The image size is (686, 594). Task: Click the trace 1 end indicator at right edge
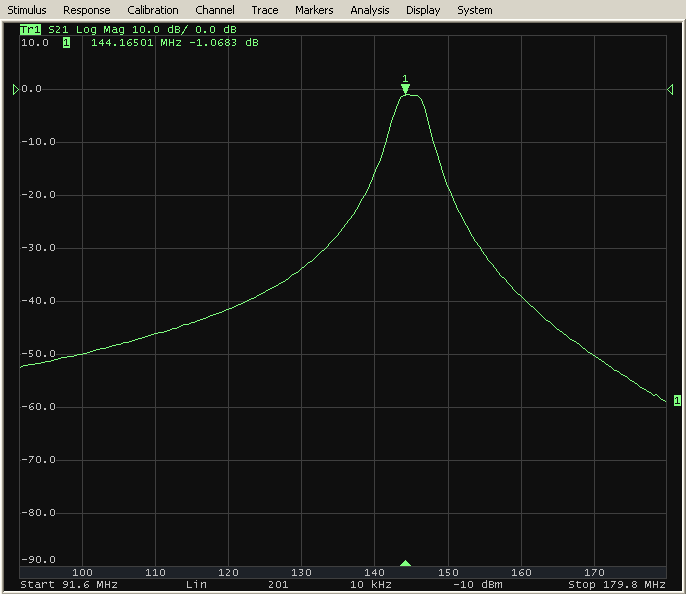pos(677,400)
